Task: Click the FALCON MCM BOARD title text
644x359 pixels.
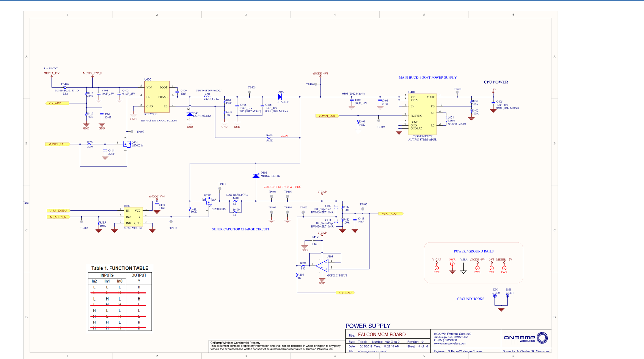Action: (381, 335)
